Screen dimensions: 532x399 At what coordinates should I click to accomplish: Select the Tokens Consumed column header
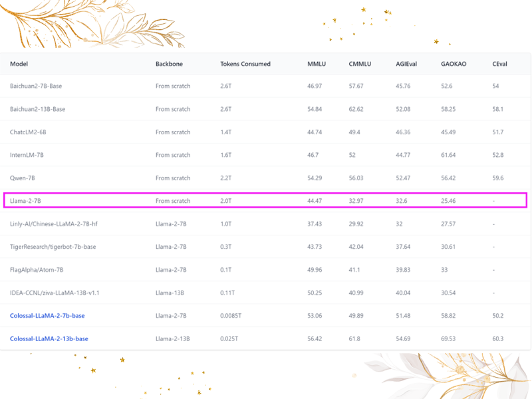pos(245,64)
